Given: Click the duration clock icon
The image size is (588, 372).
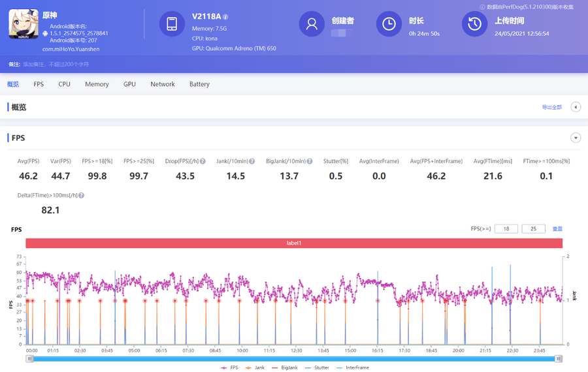Looking at the screenshot, I should 389,24.
